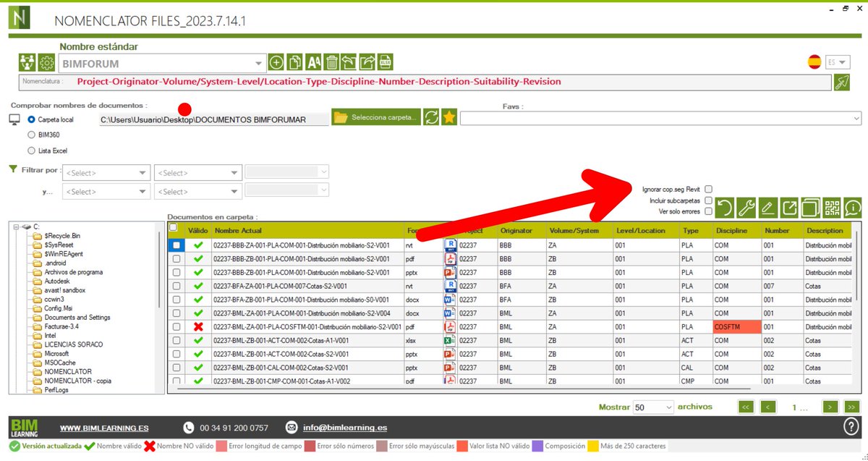This screenshot has height=461, width=868.
Task: Open settings gear next to BIMFORUM combo
Action: pyautogui.click(x=47, y=62)
